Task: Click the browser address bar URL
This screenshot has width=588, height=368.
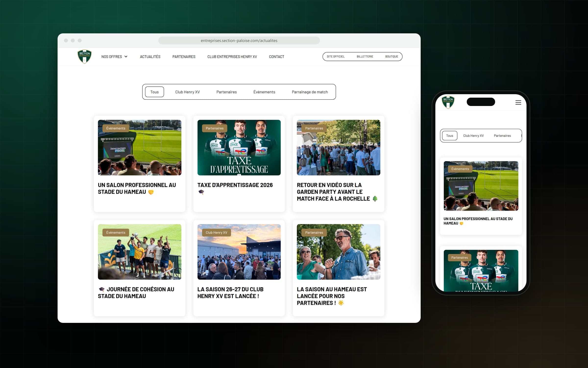Action: (x=239, y=40)
